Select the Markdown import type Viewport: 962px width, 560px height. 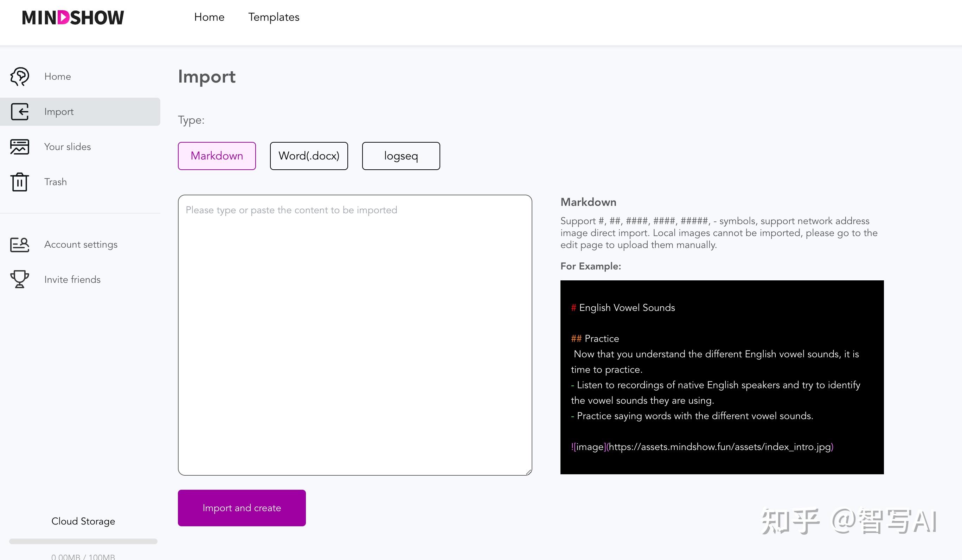[217, 156]
